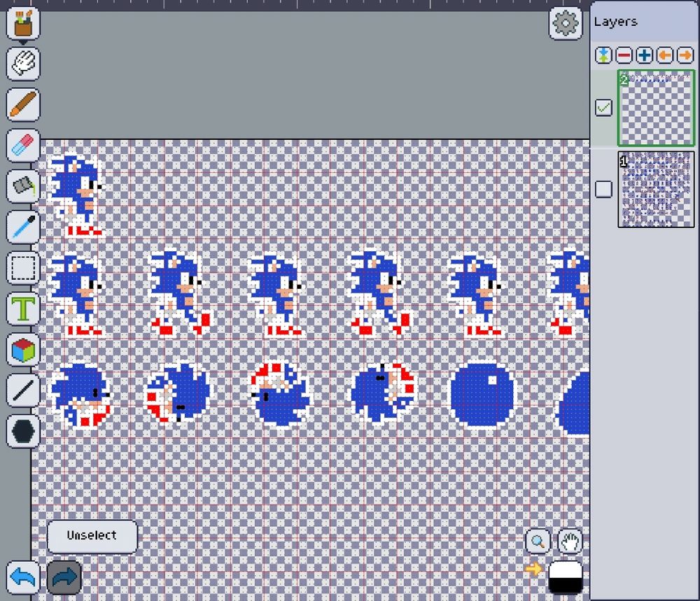Select the paint bucket fill tool

tap(23, 185)
